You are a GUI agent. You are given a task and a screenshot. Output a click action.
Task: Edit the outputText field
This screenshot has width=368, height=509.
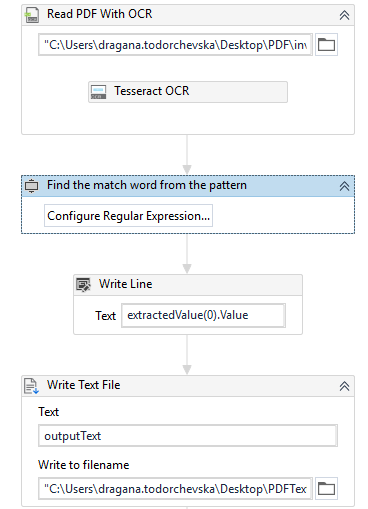click(188, 435)
